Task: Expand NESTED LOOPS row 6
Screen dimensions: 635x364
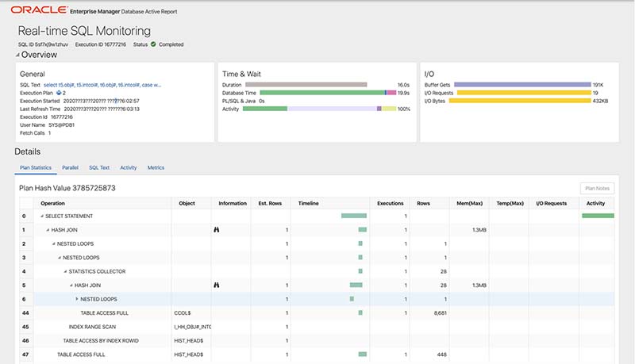Action: [x=77, y=299]
